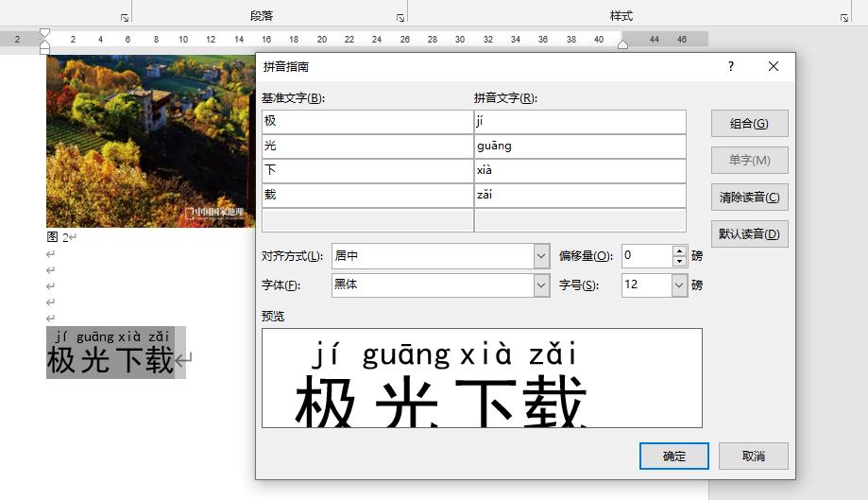Click the help question mark icon

[x=730, y=66]
